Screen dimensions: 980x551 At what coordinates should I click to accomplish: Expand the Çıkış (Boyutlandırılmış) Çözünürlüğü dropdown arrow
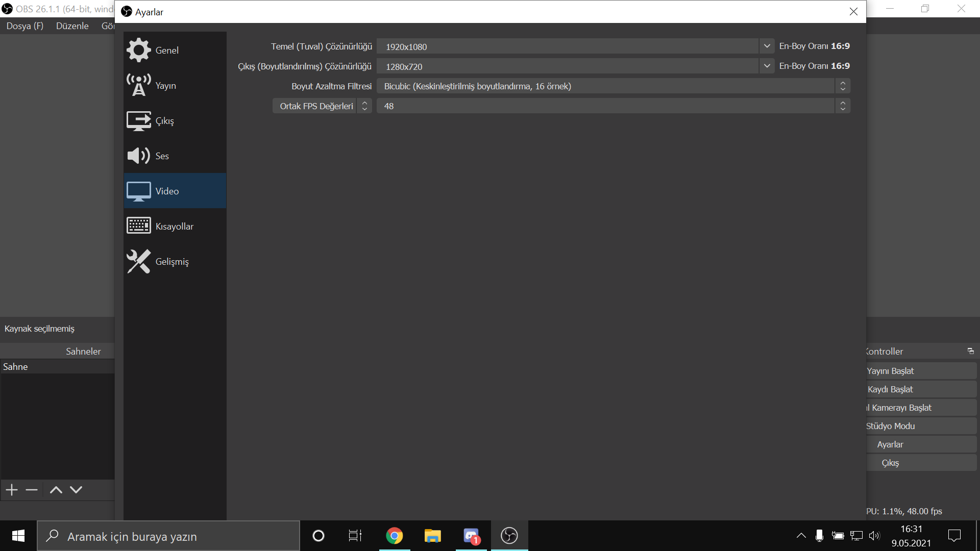point(767,66)
